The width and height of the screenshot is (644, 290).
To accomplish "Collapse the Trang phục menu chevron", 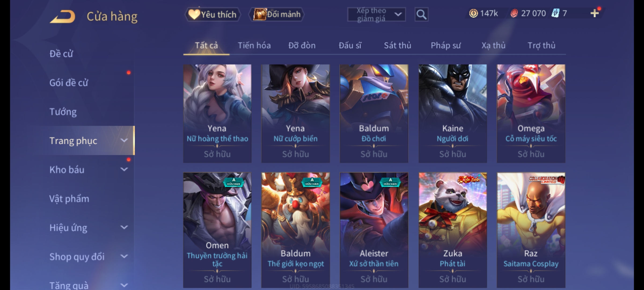I will tap(124, 140).
